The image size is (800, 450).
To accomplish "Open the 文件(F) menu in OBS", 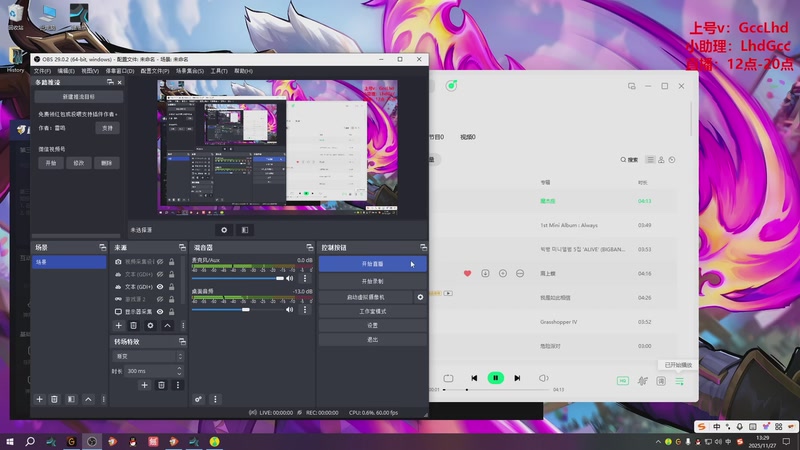I will click(42, 71).
